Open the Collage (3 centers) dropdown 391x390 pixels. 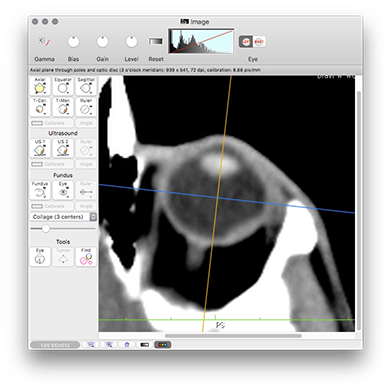click(63, 217)
